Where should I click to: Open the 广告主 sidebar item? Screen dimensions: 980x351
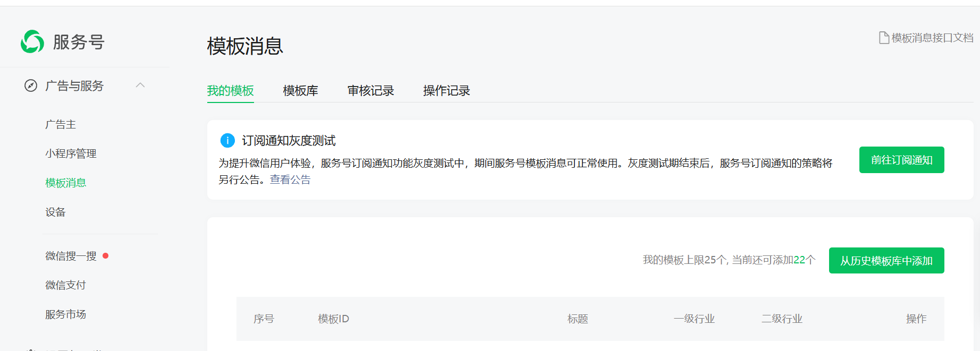coord(61,124)
